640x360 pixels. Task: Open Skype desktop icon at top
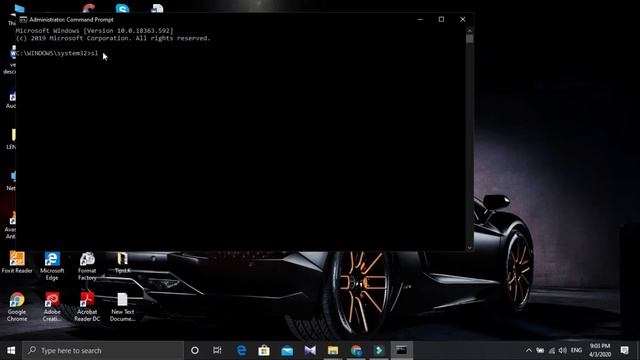tap(122, 8)
